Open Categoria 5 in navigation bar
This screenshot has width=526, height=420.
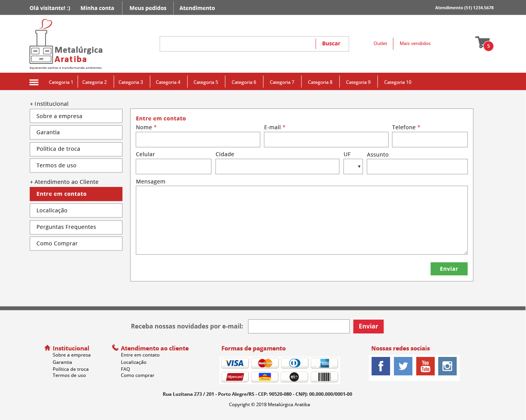point(206,82)
